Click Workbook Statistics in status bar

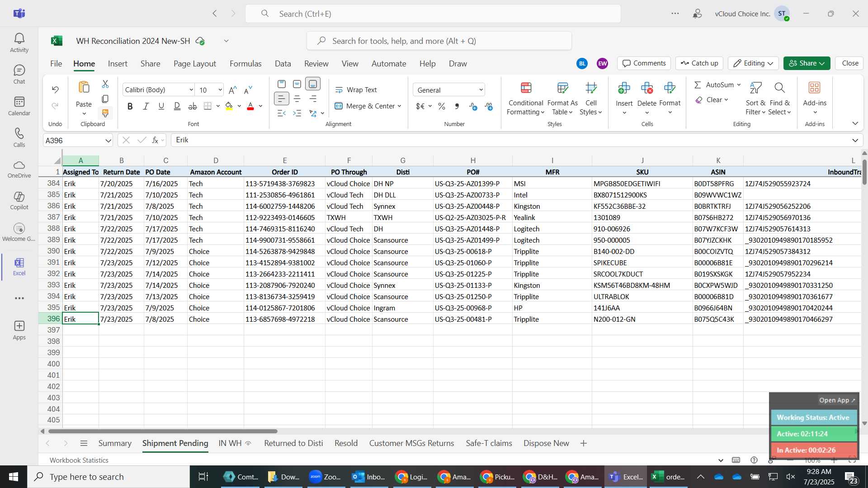79,460
